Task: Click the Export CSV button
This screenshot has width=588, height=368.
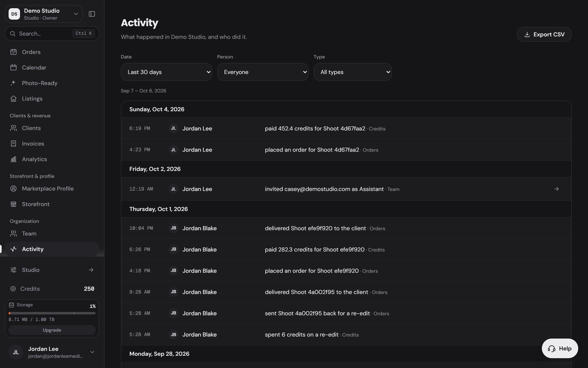Action: (x=544, y=34)
